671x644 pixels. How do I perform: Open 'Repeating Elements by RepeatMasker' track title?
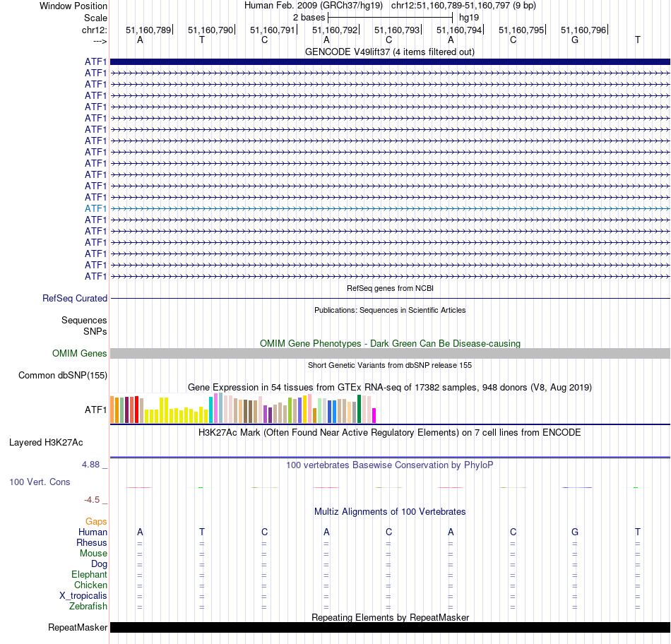(x=390, y=617)
